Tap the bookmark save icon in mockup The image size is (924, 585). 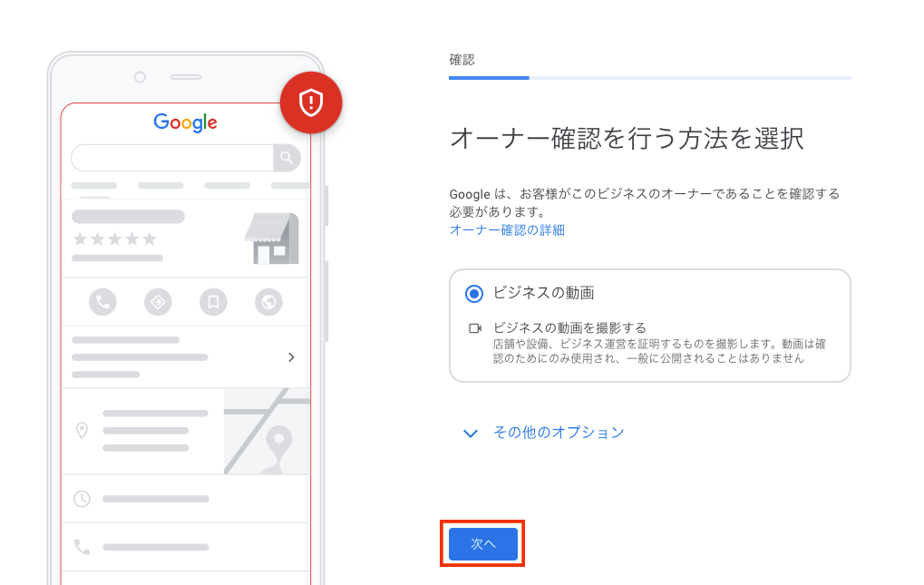tap(213, 302)
